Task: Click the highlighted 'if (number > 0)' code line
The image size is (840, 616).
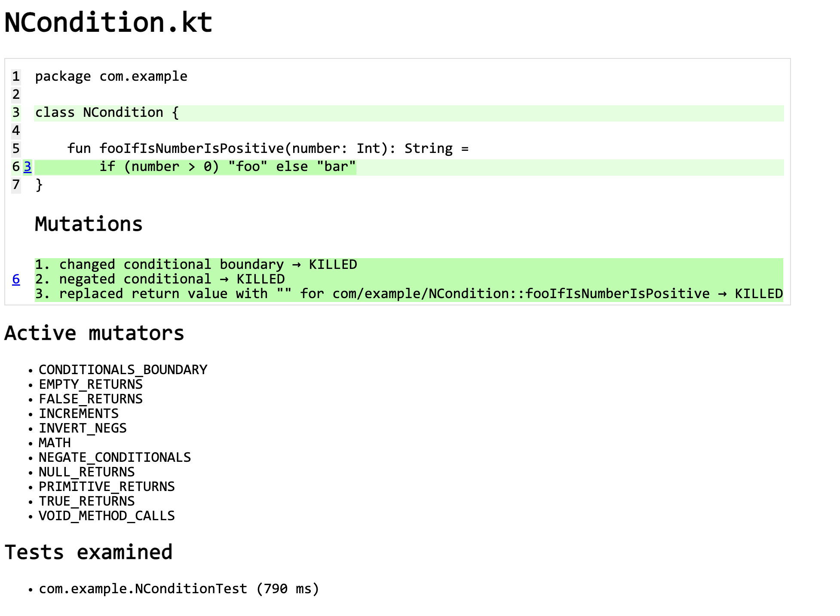Action: [x=227, y=167]
